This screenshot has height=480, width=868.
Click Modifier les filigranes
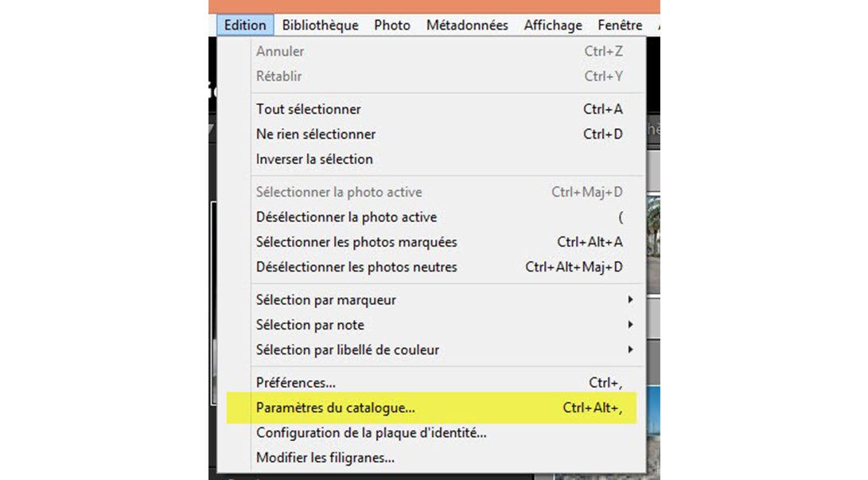(x=325, y=458)
